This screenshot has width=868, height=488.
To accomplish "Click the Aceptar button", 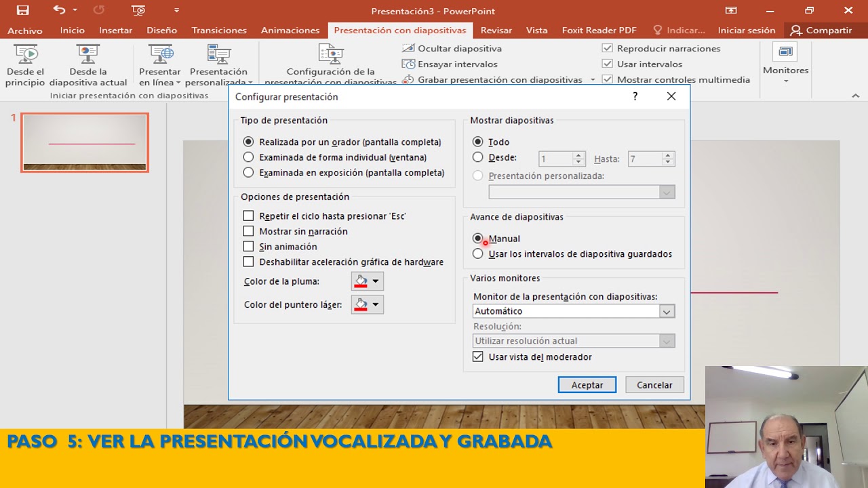I will (x=587, y=384).
